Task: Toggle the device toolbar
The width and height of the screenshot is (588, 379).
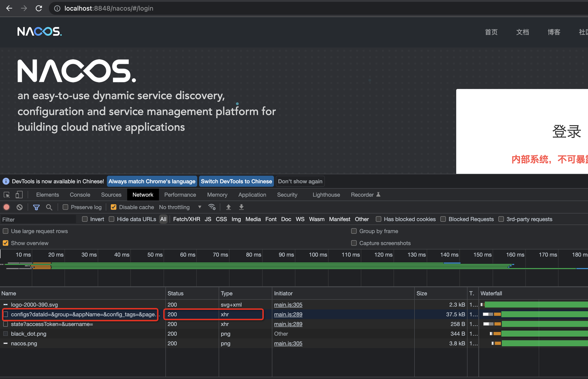Action: 19,194
